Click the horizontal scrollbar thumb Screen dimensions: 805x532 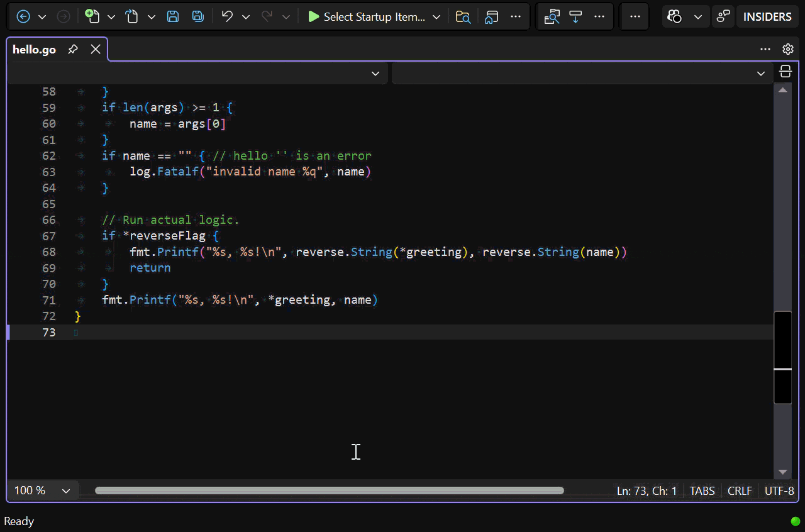pyautogui.click(x=329, y=490)
